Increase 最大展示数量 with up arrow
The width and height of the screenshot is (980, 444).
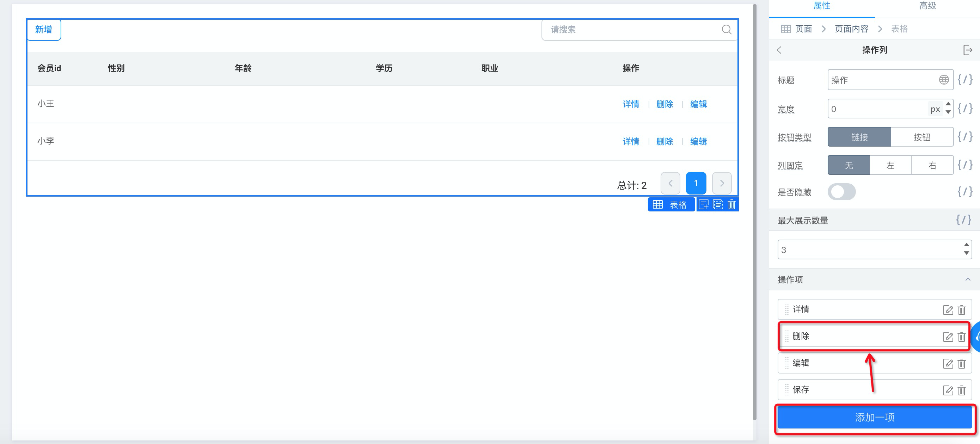pos(966,245)
